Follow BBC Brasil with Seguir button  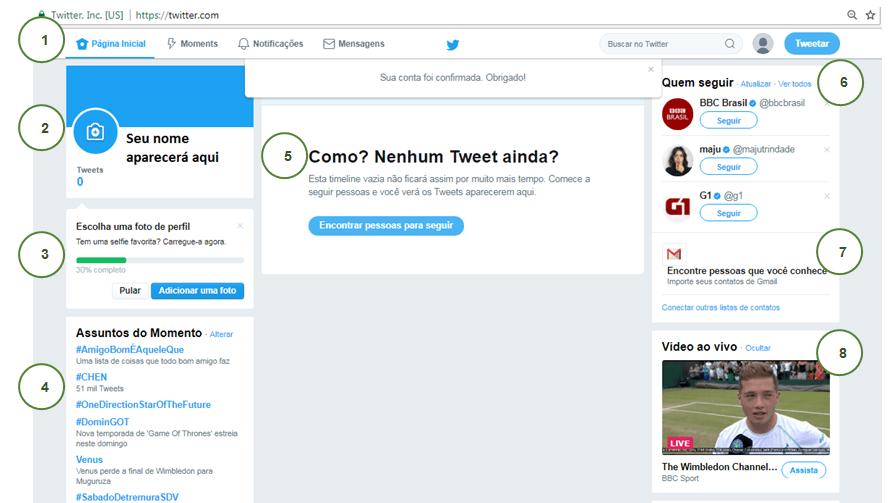click(729, 121)
